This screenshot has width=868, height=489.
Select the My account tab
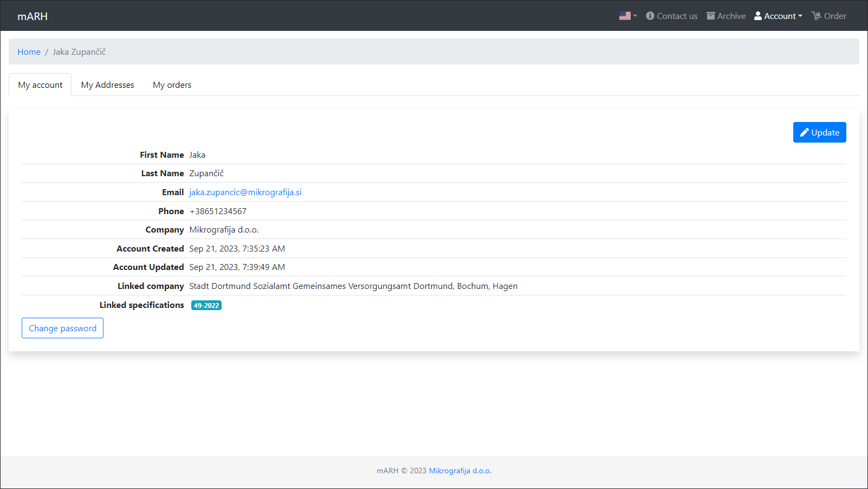coord(40,85)
